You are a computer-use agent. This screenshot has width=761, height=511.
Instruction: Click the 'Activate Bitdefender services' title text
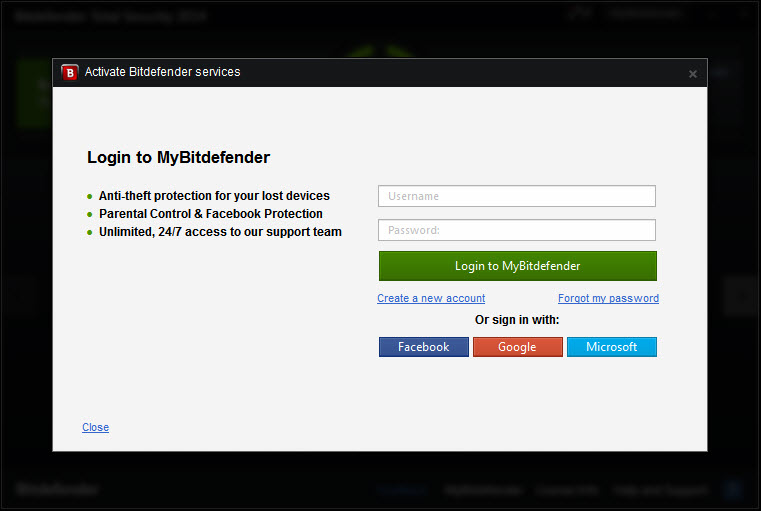(x=163, y=72)
